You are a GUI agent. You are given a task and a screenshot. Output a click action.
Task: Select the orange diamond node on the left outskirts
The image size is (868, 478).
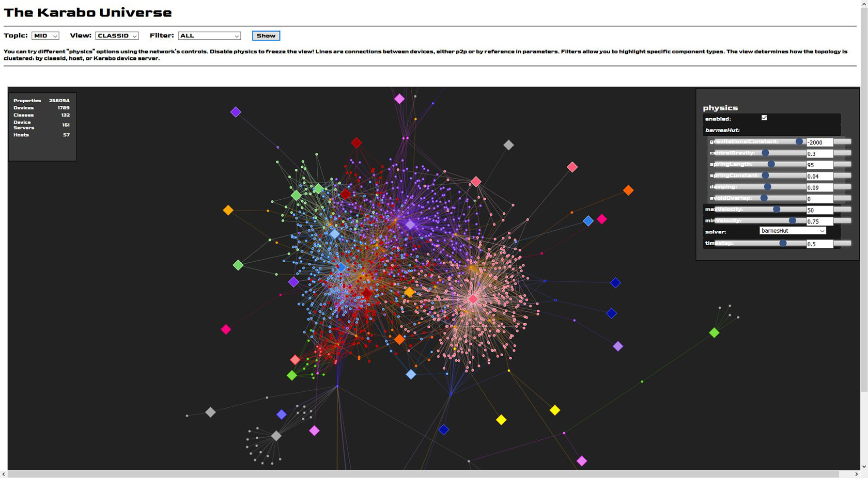click(x=228, y=210)
